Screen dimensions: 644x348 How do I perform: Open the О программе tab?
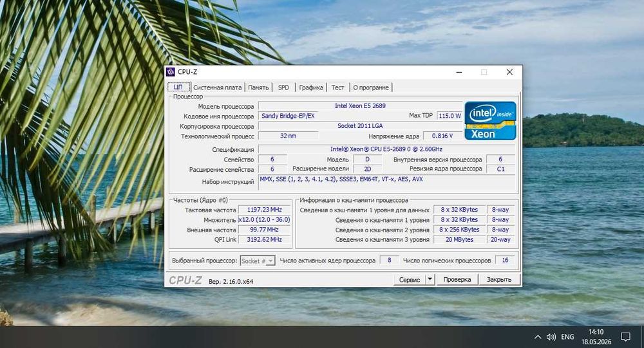point(371,87)
